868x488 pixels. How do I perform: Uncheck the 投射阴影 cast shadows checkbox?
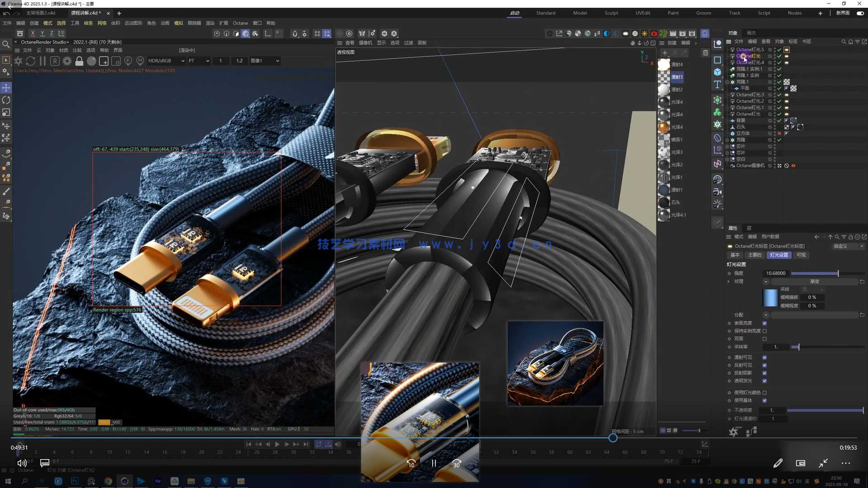pos(764,373)
